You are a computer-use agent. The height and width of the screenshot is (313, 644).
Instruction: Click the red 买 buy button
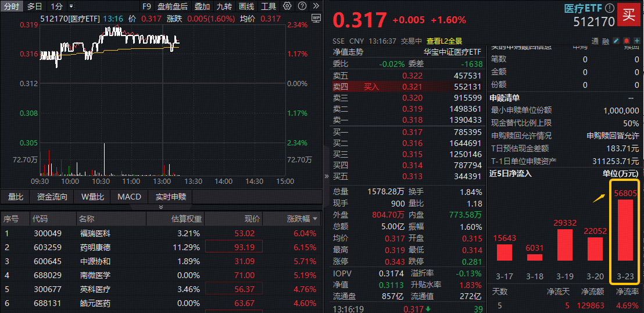click(629, 15)
